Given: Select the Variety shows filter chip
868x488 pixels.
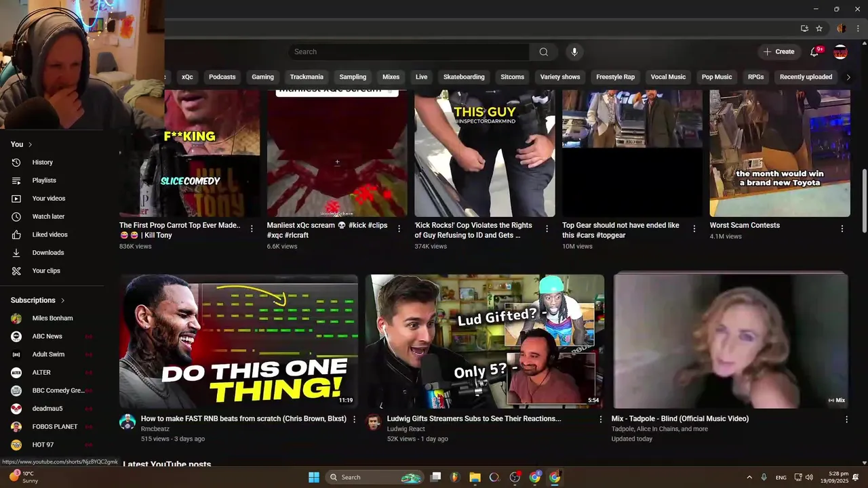Looking at the screenshot, I should coord(560,77).
